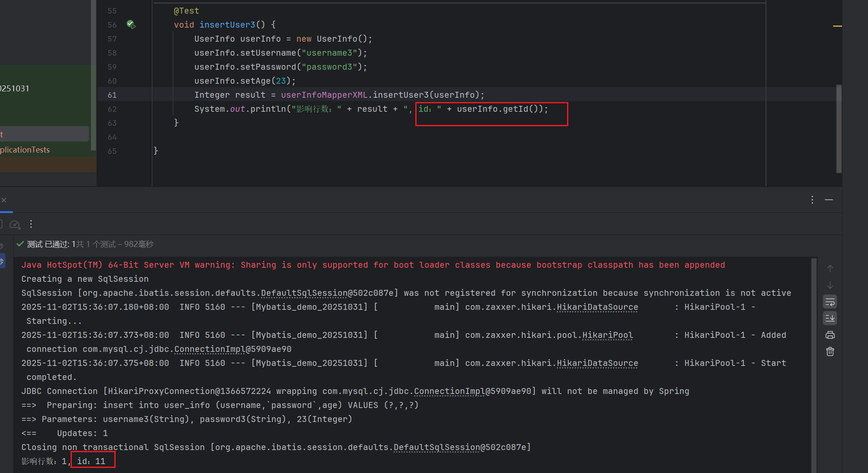Screen dimensions: 868x473
Task: Click the yellow warning stripe on the editor scrollbar
Action: coord(837,26)
